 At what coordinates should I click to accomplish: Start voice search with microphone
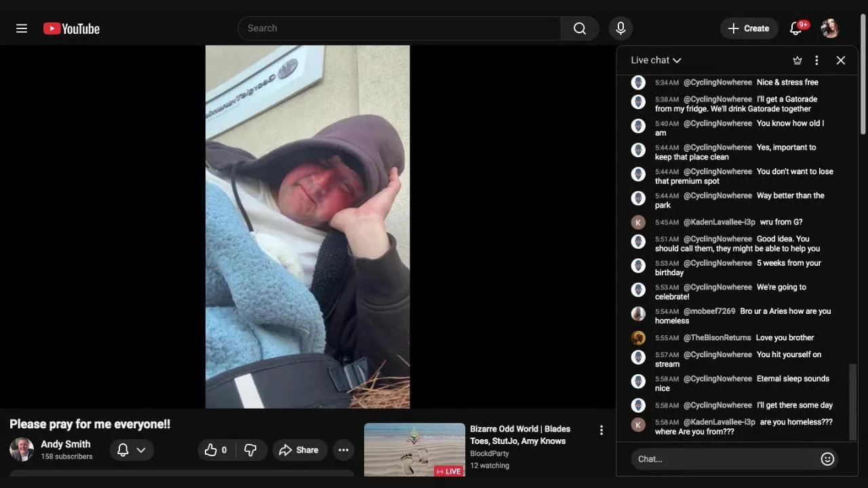620,28
